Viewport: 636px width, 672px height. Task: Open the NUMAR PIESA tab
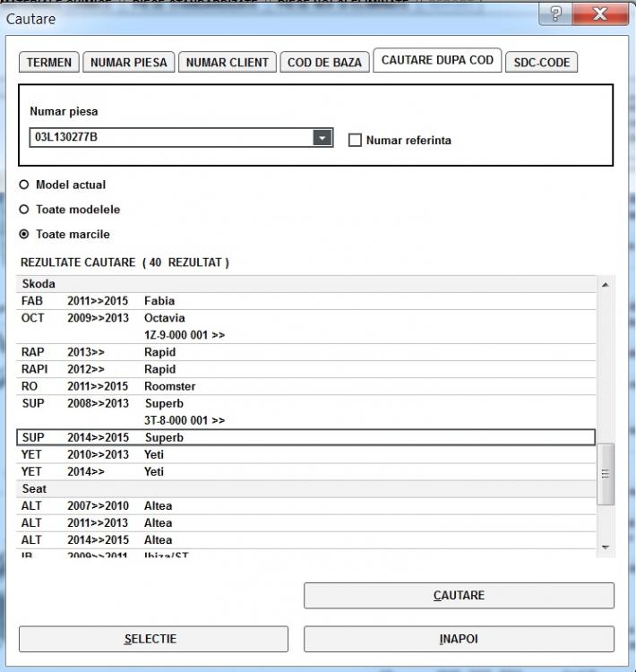[129, 63]
